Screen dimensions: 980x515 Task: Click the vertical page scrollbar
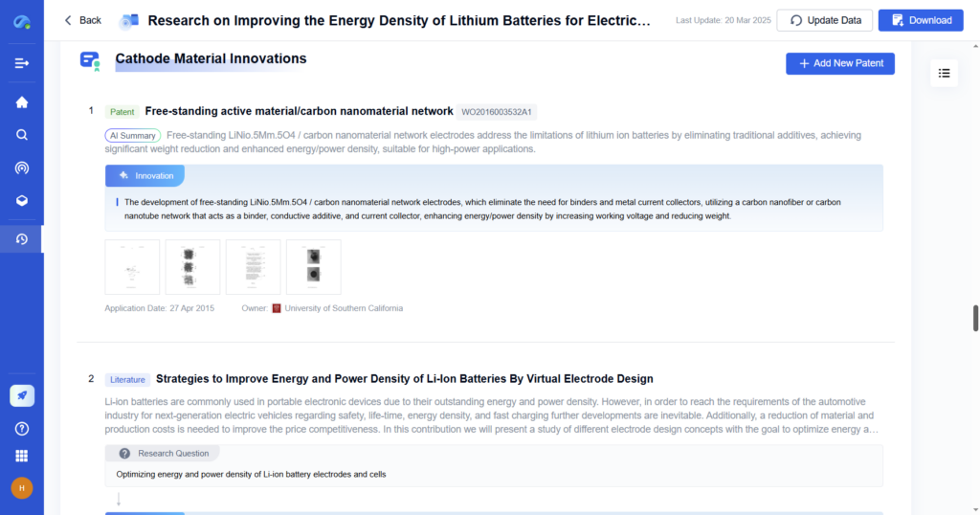point(975,318)
